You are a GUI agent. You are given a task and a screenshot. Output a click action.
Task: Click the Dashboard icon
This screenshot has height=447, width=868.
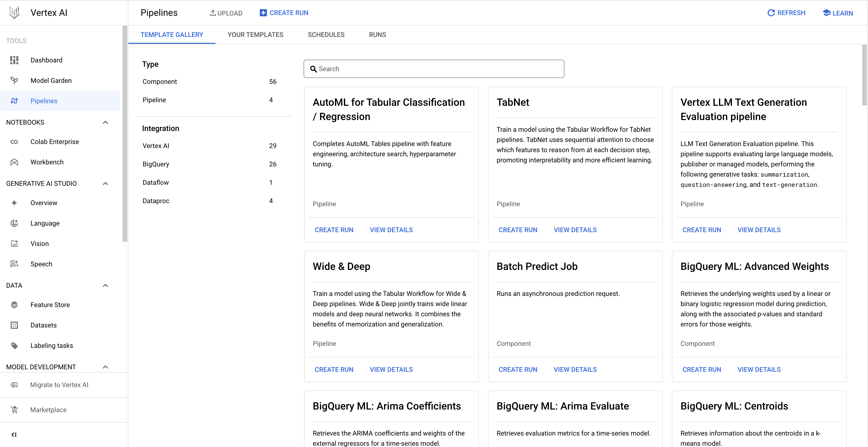[14, 60]
